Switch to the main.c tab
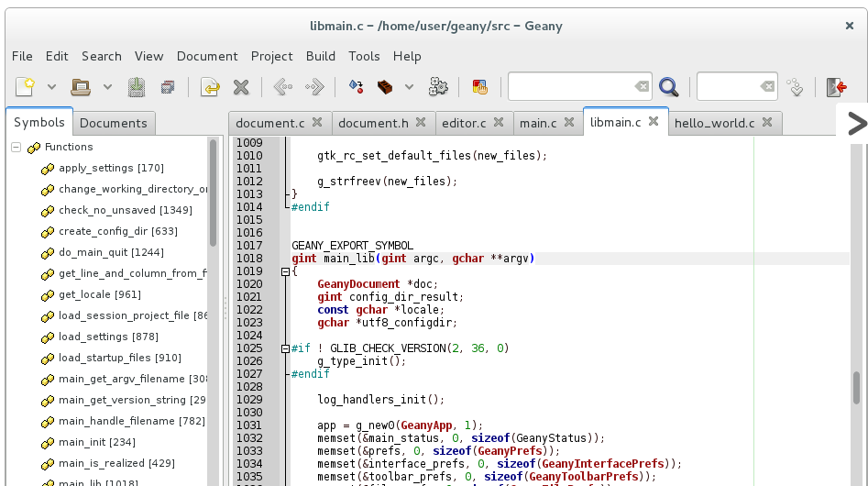The height and width of the screenshot is (486, 868). coord(538,123)
